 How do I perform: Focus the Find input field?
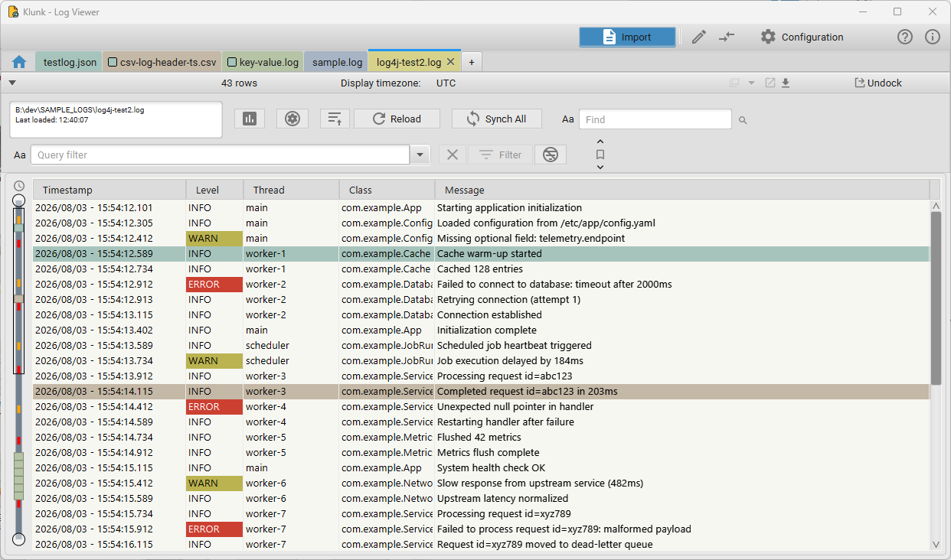click(655, 119)
